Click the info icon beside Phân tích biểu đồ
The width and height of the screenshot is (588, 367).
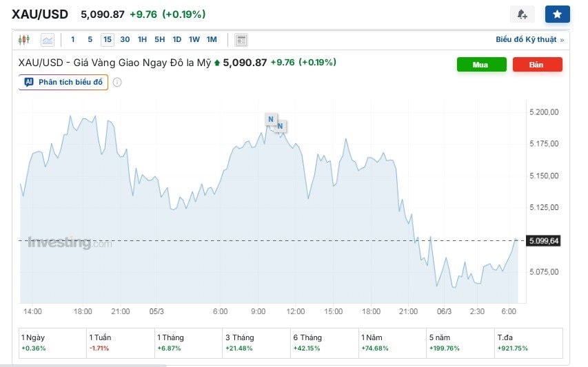(117, 82)
